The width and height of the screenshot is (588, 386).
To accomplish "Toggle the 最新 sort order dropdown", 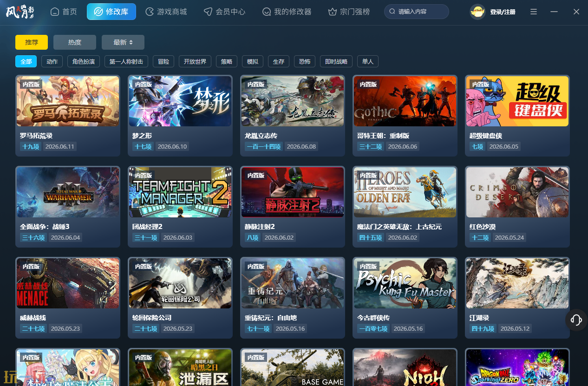I will click(123, 42).
